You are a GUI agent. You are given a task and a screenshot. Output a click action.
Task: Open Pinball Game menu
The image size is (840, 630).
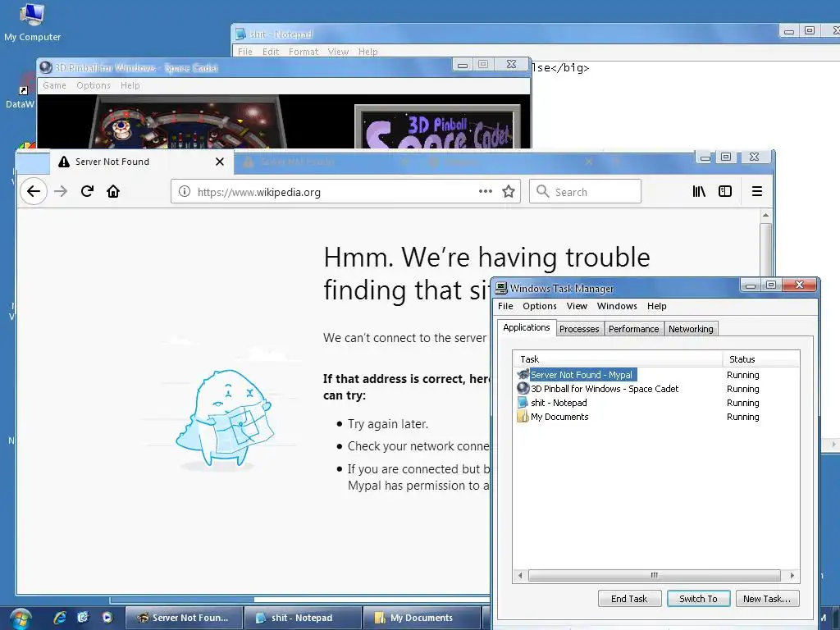pyautogui.click(x=55, y=85)
